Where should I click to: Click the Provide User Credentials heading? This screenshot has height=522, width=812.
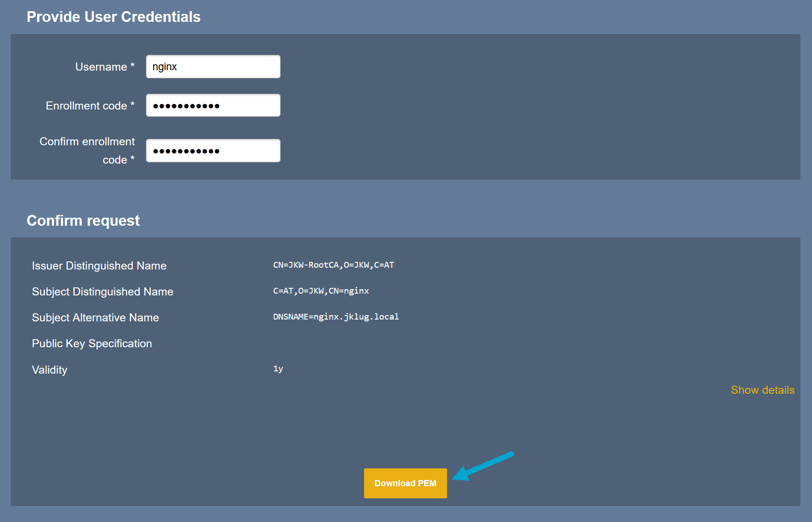pyautogui.click(x=113, y=17)
